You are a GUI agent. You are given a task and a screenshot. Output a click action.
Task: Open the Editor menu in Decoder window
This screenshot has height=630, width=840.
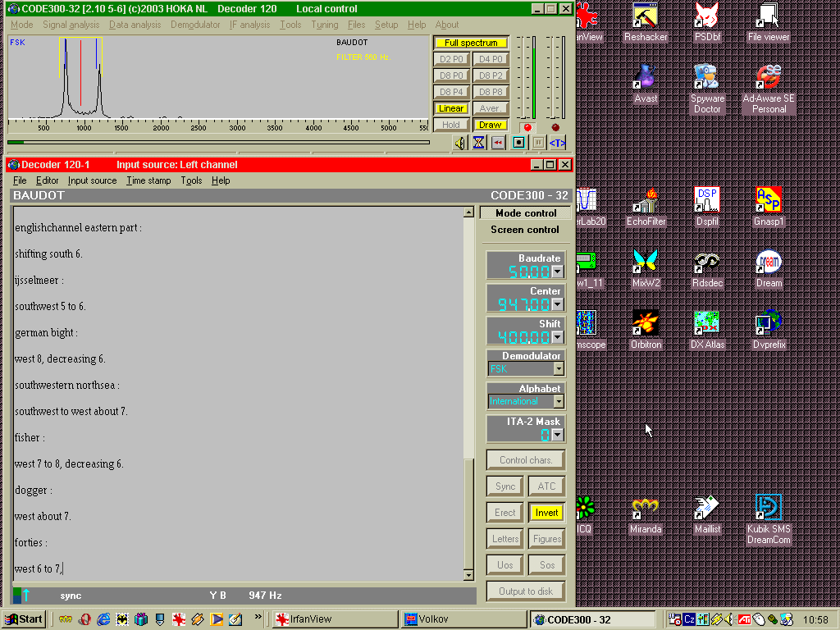(47, 180)
